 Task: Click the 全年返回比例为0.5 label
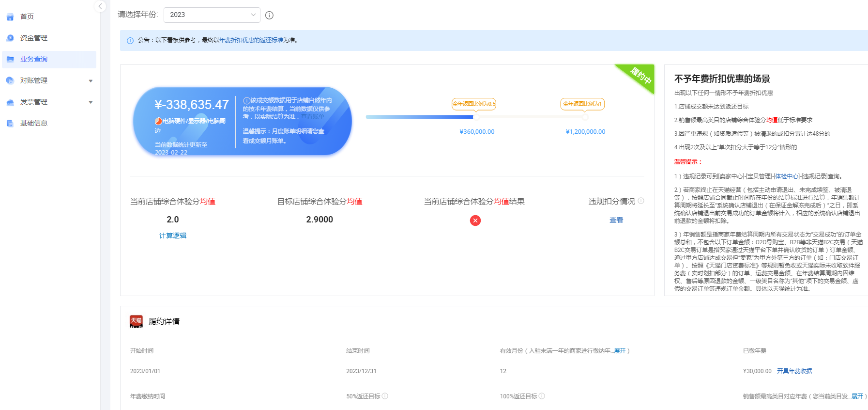point(474,104)
